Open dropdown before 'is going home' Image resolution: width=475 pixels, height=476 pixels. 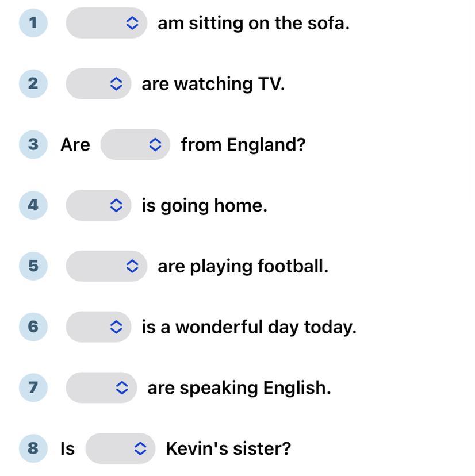[x=98, y=205]
